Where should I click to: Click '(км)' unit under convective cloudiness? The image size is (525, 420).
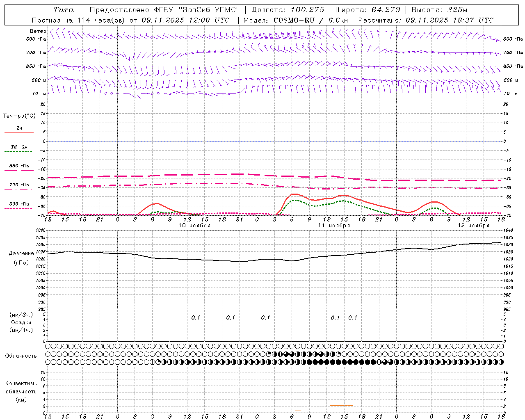[x=21, y=399]
